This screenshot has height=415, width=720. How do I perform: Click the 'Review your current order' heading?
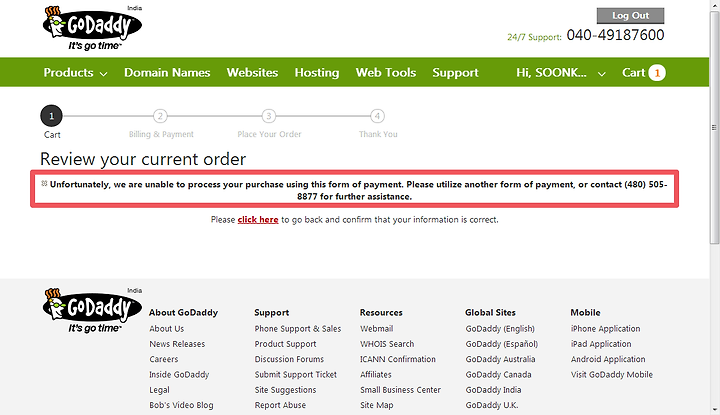click(x=143, y=159)
